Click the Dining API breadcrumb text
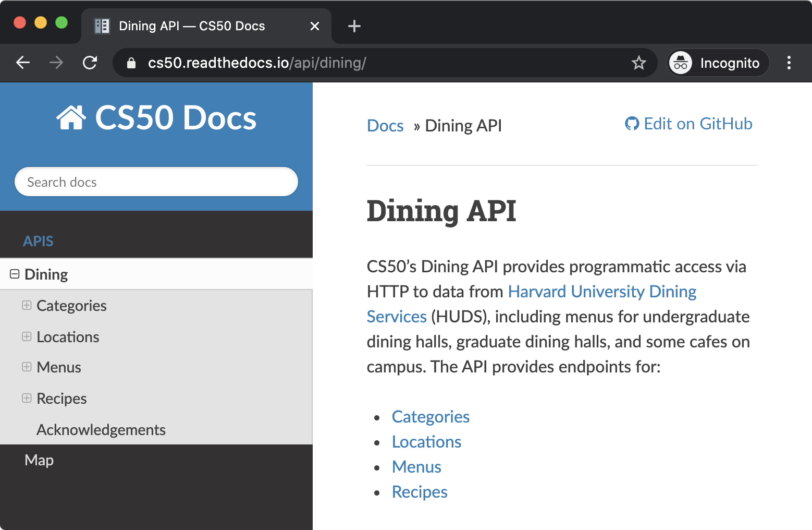812x530 pixels. pyautogui.click(x=463, y=126)
